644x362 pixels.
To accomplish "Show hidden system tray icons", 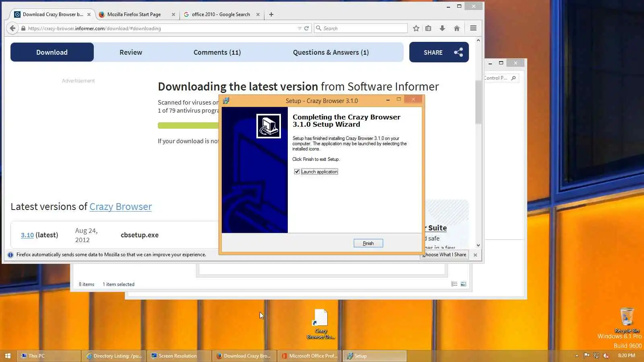I will [577, 356].
